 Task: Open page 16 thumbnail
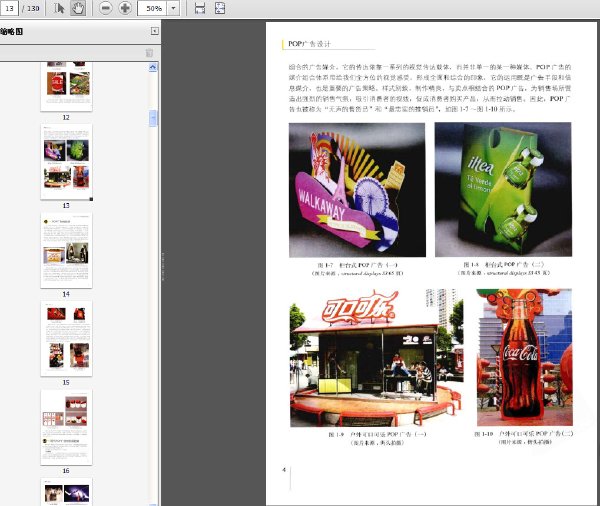(66, 427)
